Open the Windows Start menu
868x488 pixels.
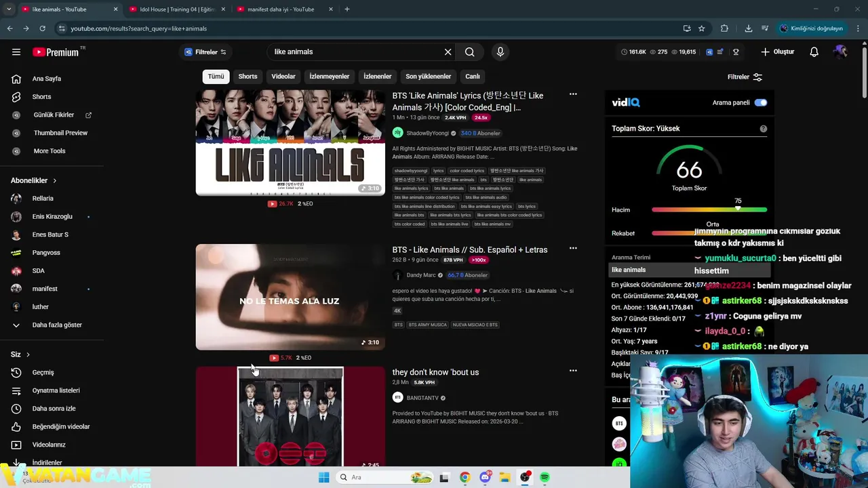pos(323,478)
